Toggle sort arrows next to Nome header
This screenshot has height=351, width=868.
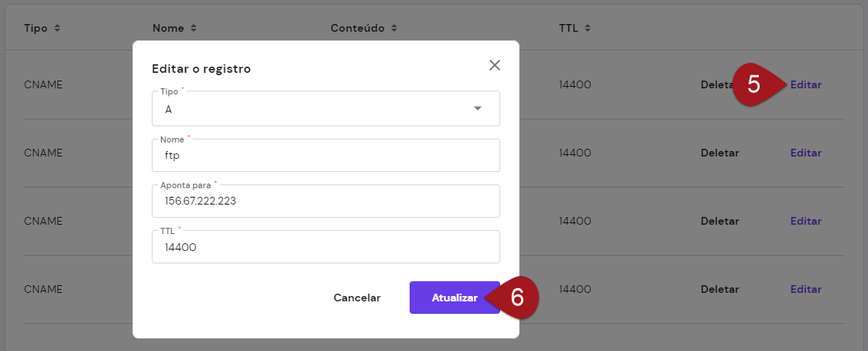click(194, 29)
